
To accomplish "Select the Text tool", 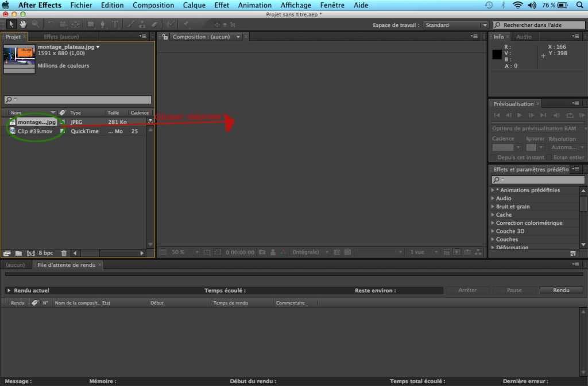I will (x=115, y=25).
